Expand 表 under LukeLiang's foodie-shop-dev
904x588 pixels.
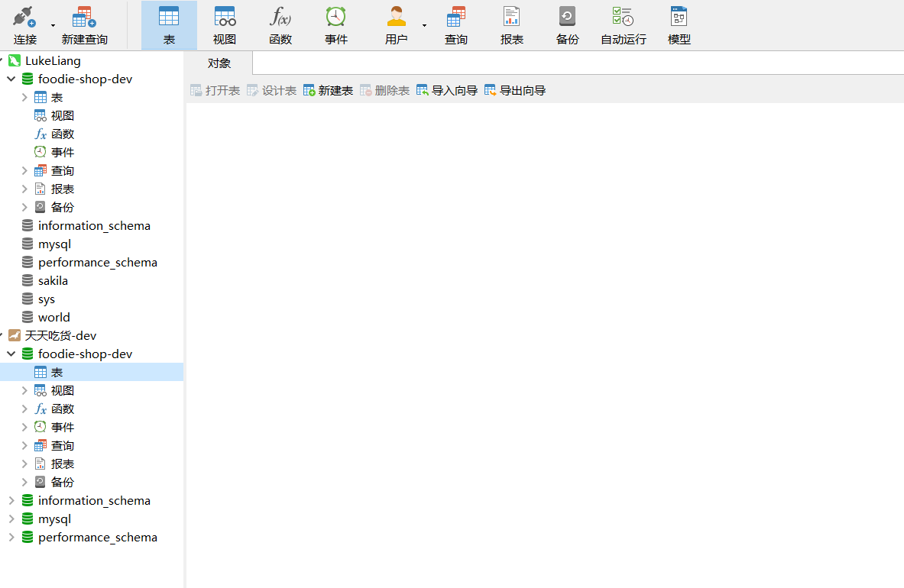[x=24, y=97]
